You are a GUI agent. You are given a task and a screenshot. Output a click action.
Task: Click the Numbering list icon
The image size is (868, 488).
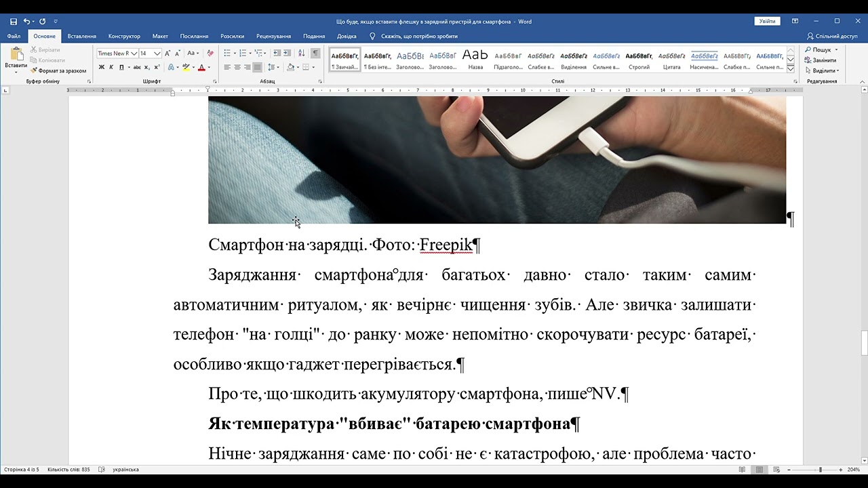tap(243, 54)
